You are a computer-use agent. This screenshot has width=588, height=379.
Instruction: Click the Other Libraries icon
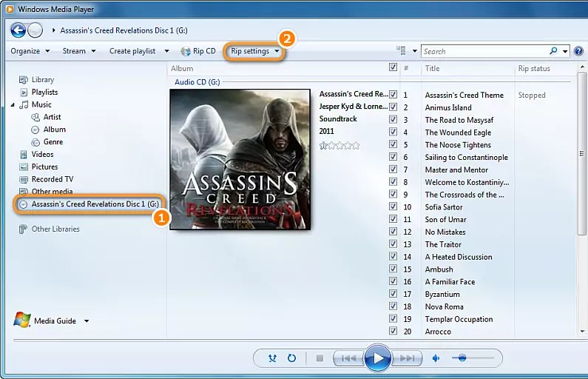(x=23, y=229)
